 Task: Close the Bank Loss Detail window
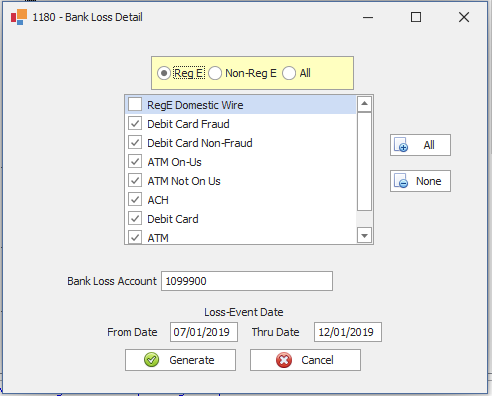(464, 17)
